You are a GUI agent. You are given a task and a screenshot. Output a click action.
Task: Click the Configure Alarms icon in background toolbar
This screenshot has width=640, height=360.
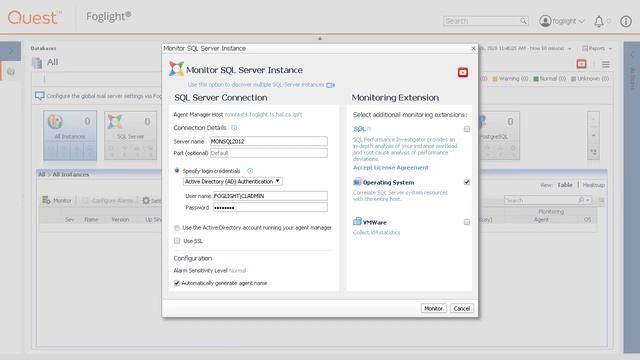pos(85,200)
